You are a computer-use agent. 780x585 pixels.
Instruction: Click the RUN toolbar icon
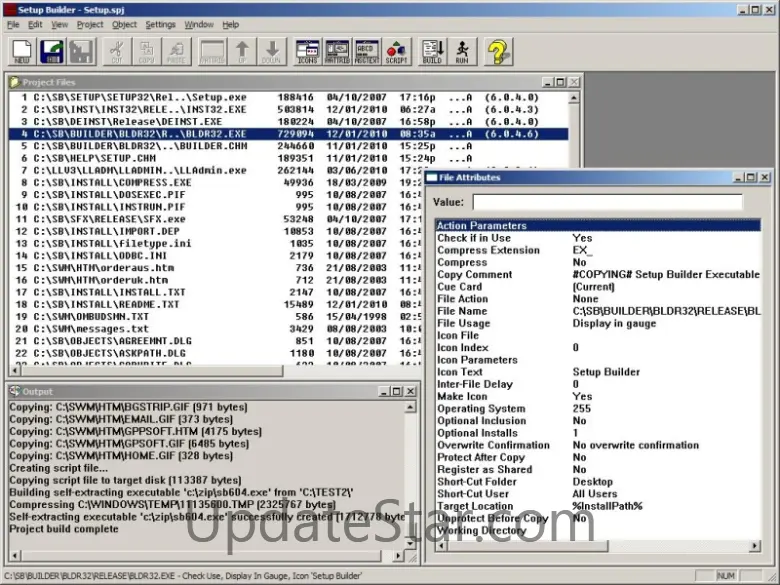pos(462,51)
